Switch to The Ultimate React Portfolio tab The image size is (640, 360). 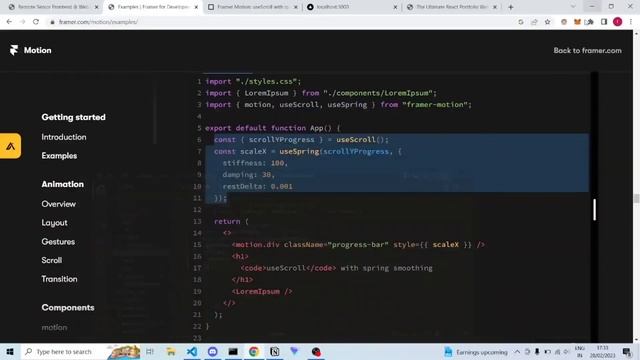pos(451,7)
